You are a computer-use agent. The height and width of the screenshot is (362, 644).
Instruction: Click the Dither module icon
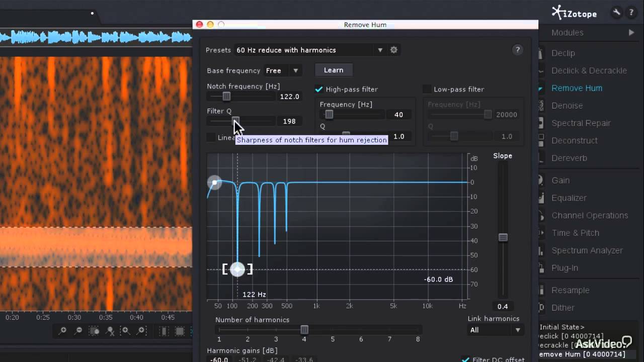tap(541, 308)
